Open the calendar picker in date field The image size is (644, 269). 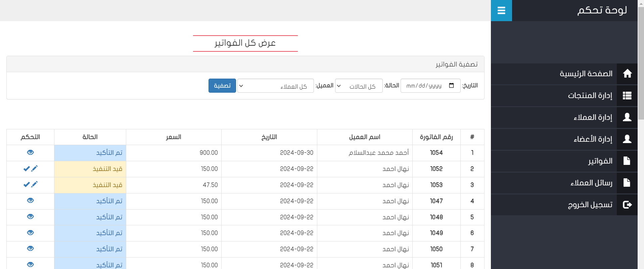point(452,86)
